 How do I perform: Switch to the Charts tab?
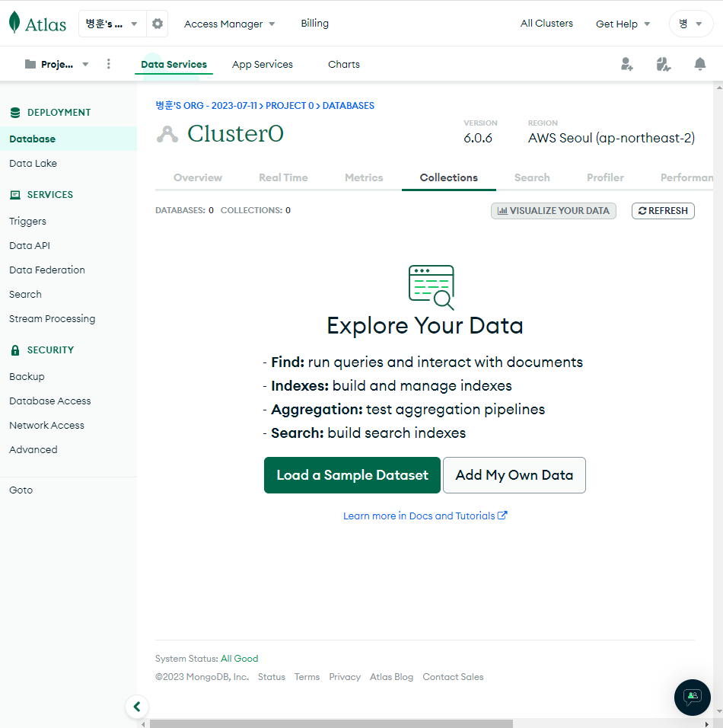[344, 64]
